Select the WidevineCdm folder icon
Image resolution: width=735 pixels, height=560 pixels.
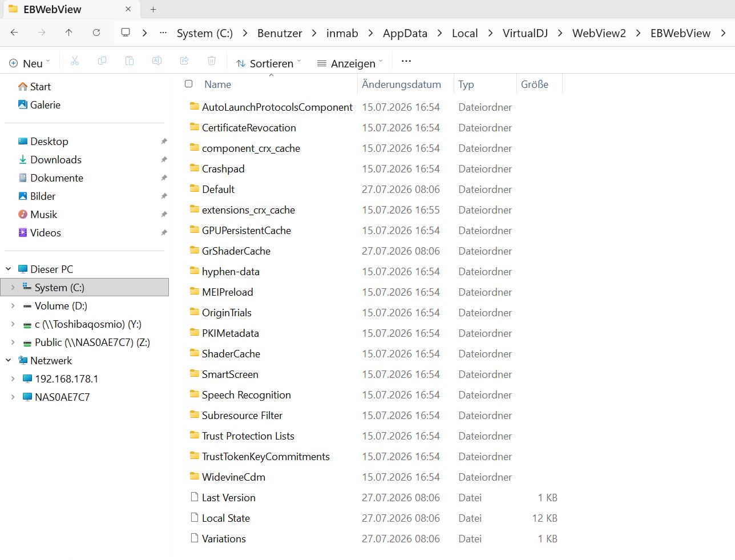click(x=195, y=477)
